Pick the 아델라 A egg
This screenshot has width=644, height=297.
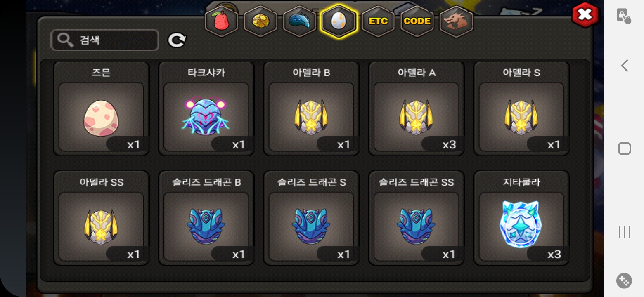pyautogui.click(x=416, y=108)
